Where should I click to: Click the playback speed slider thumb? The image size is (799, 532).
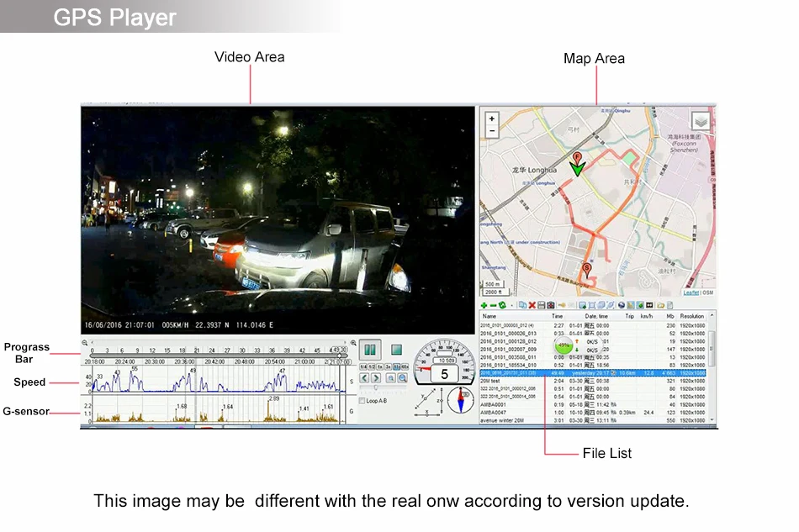[376, 387]
